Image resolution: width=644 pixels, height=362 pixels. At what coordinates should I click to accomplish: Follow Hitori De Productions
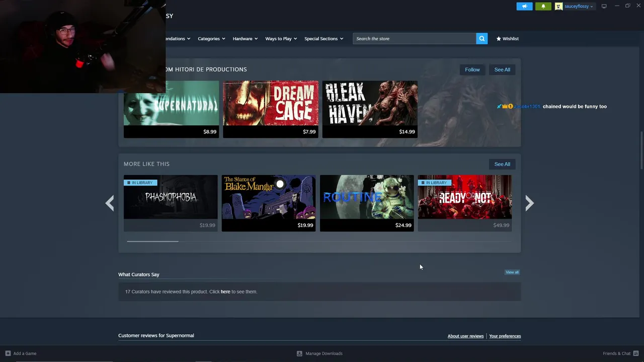point(472,69)
